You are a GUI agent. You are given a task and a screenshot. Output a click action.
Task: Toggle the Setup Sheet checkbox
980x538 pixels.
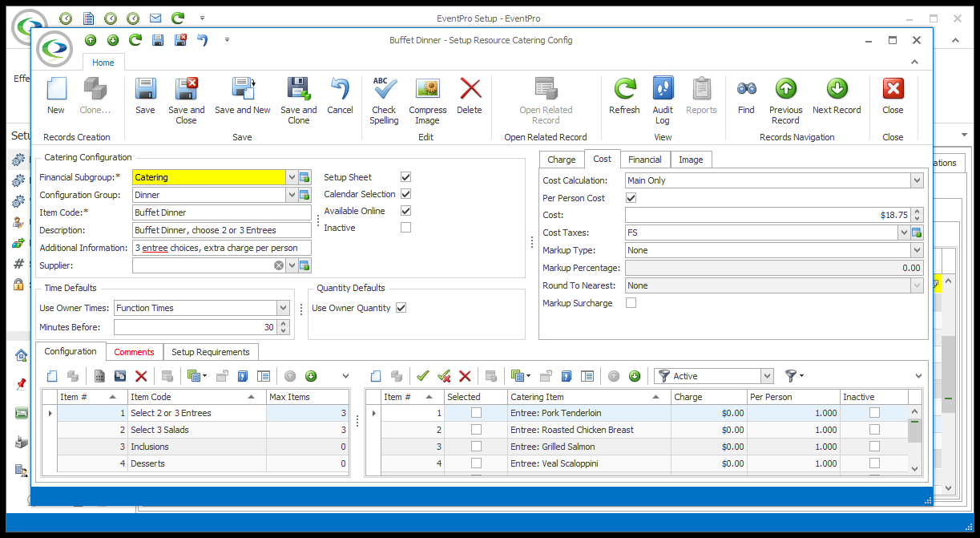[405, 177]
